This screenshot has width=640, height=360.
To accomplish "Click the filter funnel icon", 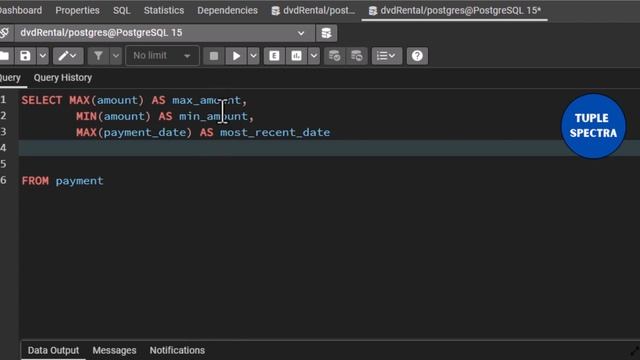I will pyautogui.click(x=98, y=56).
